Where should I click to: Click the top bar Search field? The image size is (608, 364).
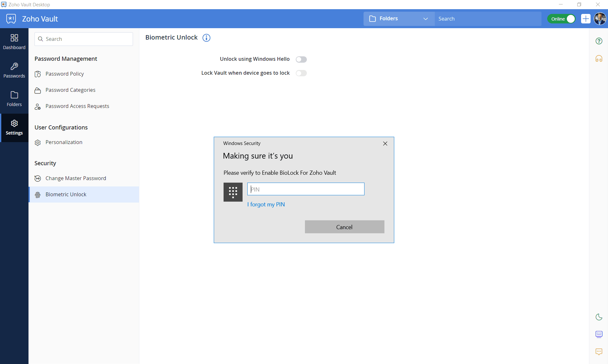(x=488, y=19)
